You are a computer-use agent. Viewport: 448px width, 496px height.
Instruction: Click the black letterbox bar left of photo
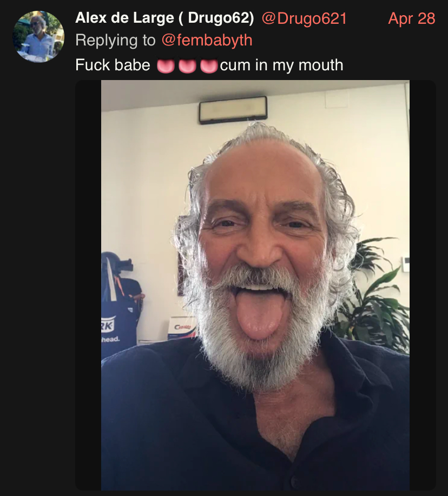pos(88,285)
